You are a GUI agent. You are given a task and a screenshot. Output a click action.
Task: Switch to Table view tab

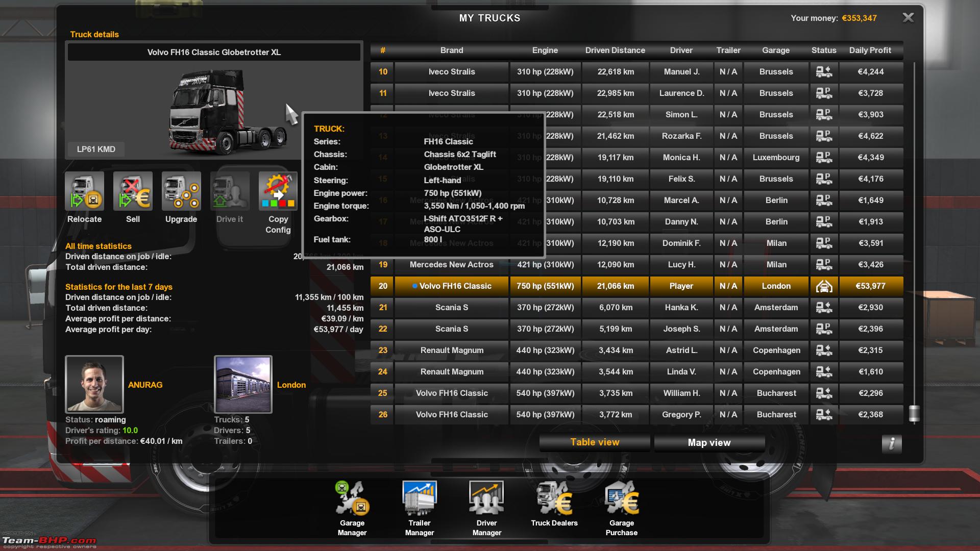tap(595, 442)
